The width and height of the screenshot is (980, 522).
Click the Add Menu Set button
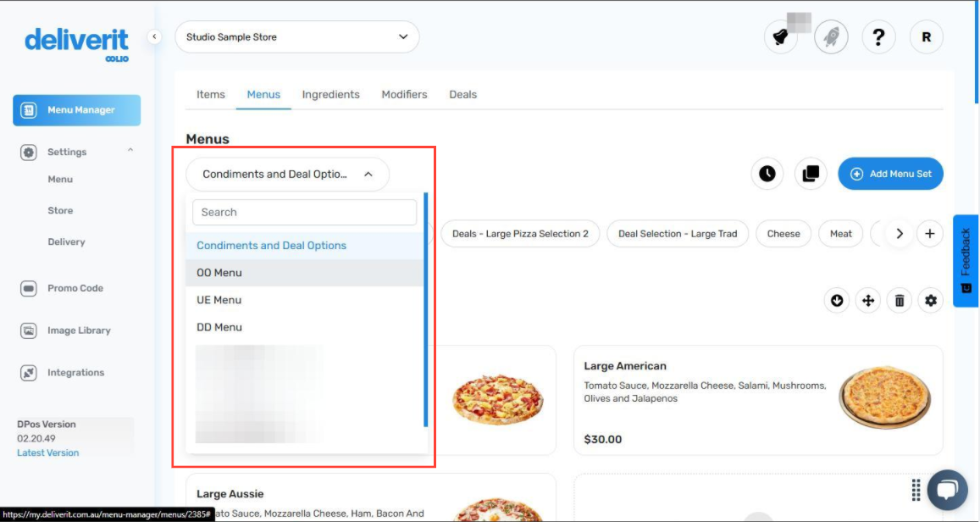point(890,173)
